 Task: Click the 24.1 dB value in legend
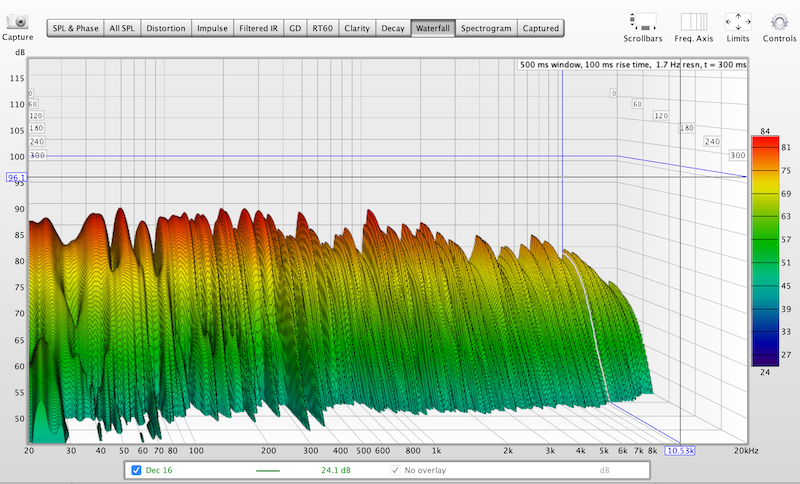pos(336,470)
